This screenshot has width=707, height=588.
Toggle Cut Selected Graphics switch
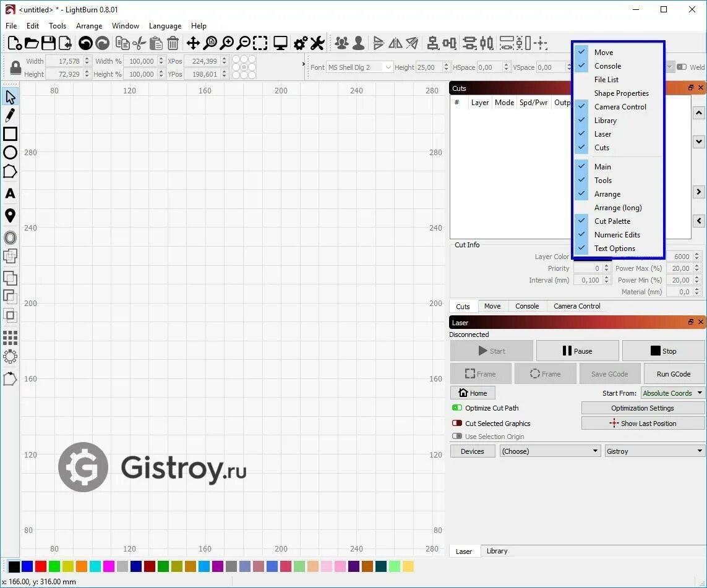[456, 423]
